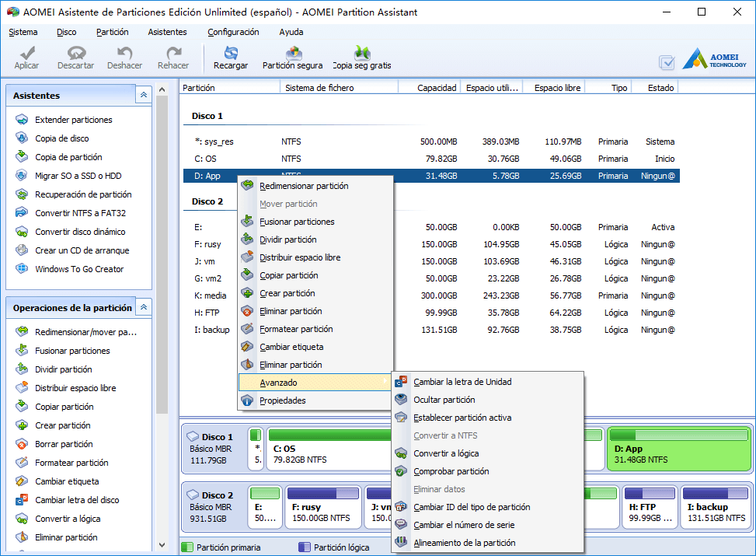The width and height of the screenshot is (756, 556).
Task: Sort by the Espacio libre column header
Action: click(553, 88)
